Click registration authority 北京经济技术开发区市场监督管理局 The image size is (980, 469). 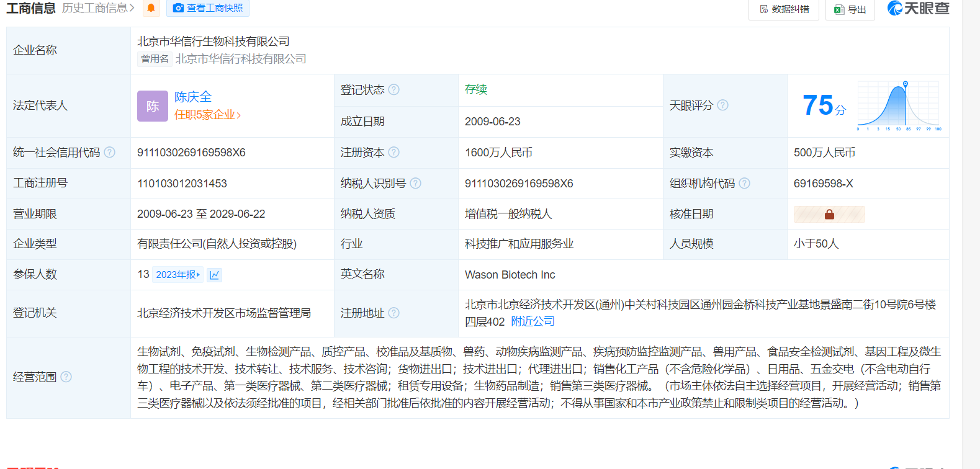pyautogui.click(x=224, y=313)
